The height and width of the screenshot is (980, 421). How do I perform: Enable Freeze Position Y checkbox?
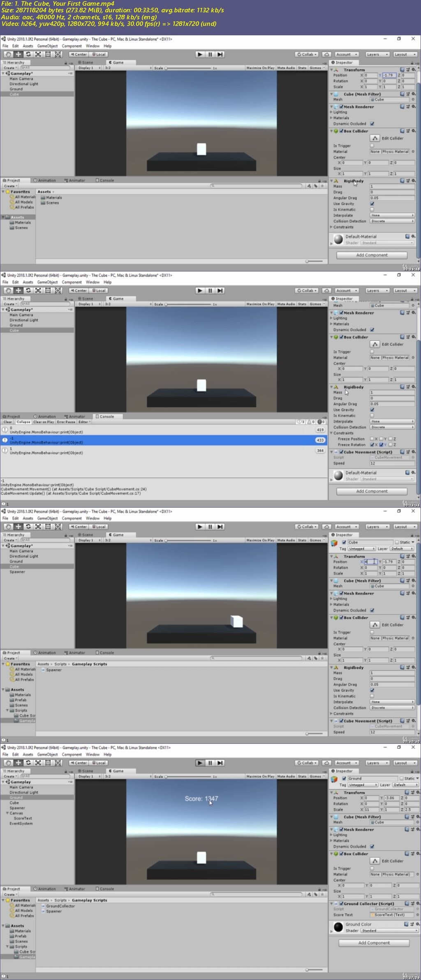tap(381, 439)
